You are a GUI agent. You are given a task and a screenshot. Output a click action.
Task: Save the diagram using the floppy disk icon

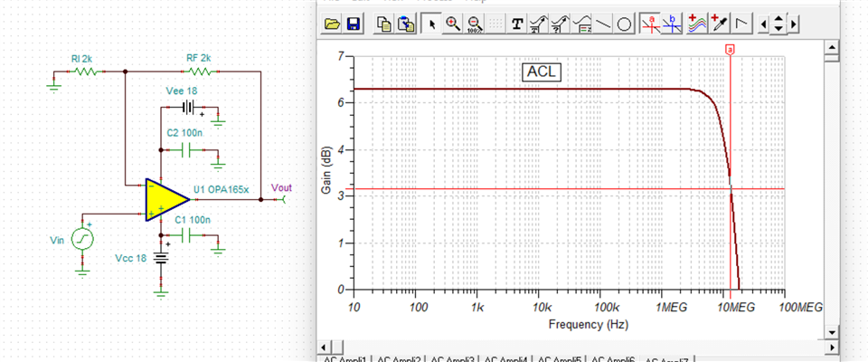coord(353,24)
